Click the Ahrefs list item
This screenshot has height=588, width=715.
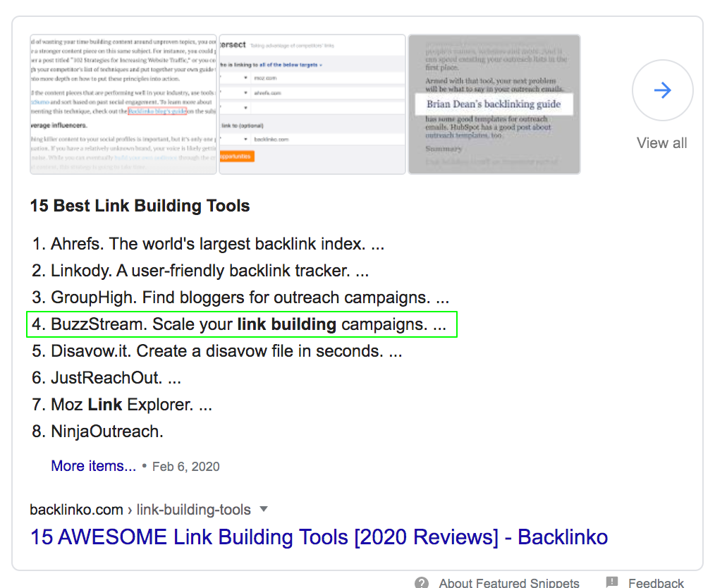[x=209, y=244]
